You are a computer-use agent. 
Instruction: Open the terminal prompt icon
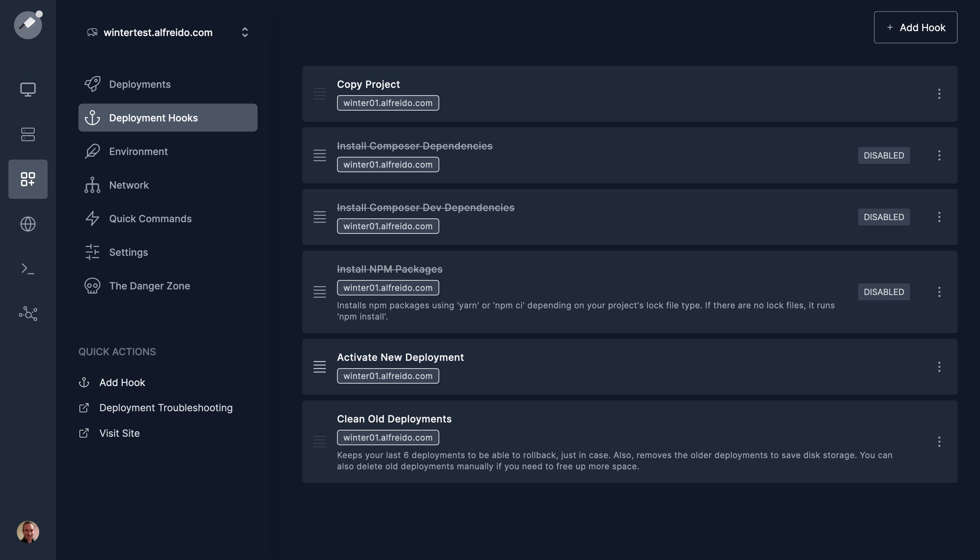pos(28,268)
